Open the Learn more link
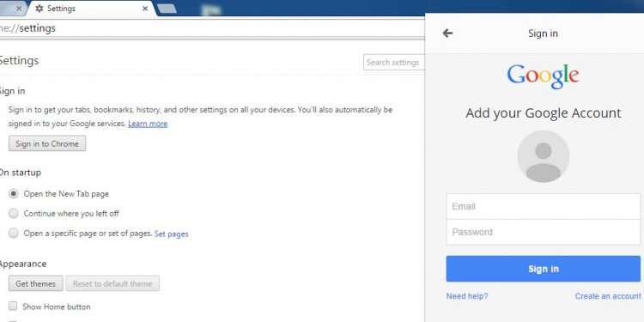Screen dimensions: 644x322 pos(148,123)
